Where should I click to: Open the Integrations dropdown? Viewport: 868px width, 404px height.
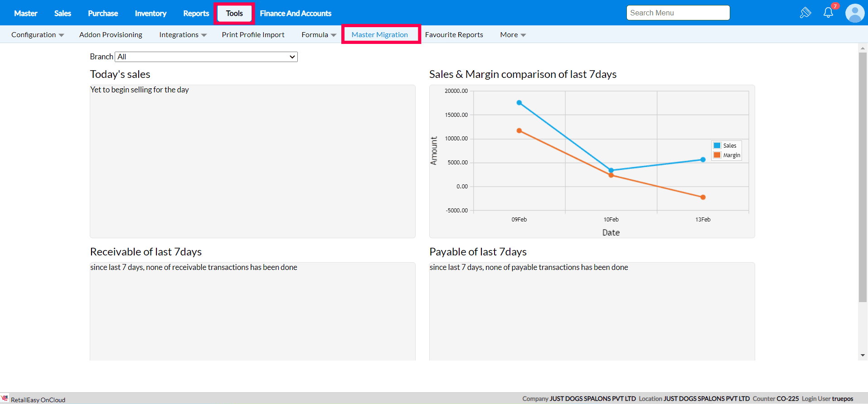pyautogui.click(x=183, y=35)
